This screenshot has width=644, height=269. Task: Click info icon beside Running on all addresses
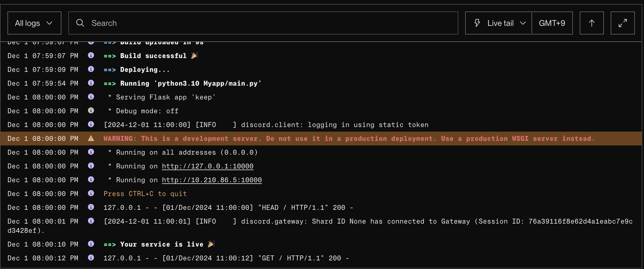pyautogui.click(x=91, y=152)
